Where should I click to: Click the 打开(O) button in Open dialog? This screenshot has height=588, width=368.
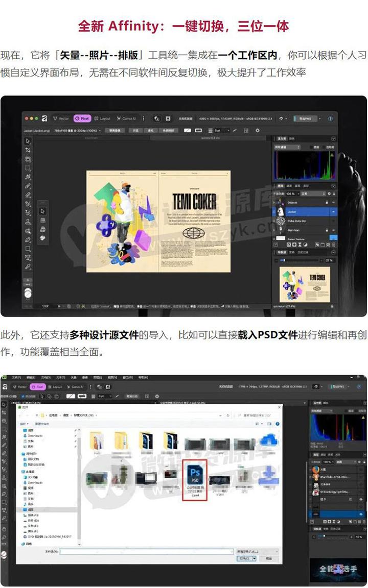click(244, 558)
